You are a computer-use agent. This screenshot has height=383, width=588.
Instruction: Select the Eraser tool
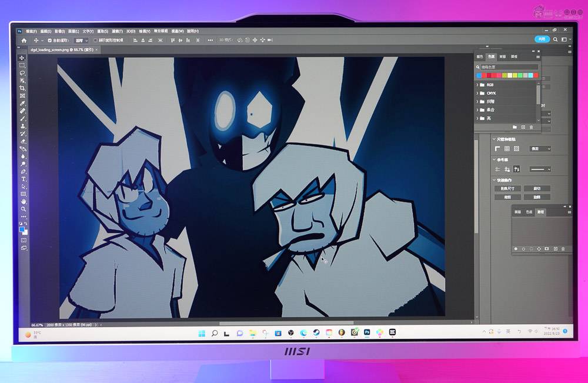click(22, 141)
